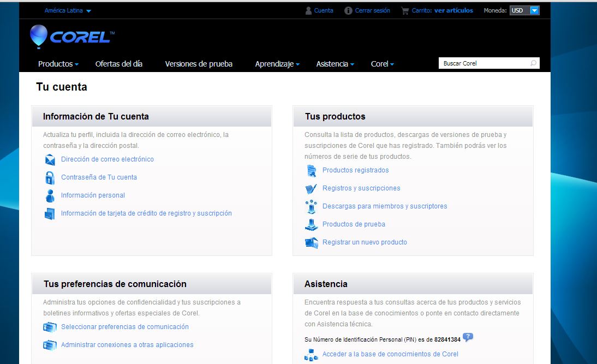Expand the Productos menu
The height and width of the screenshot is (364, 597).
[58, 64]
